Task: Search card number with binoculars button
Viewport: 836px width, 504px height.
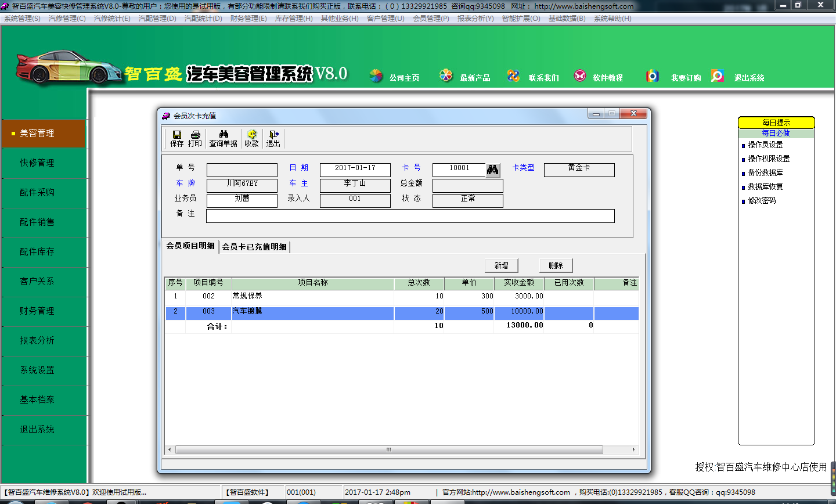Action: coord(493,170)
